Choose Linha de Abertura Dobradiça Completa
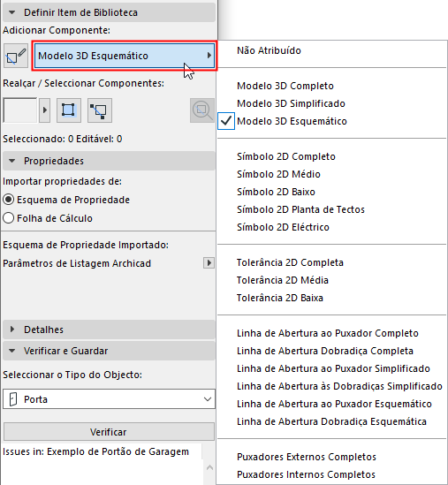The image size is (448, 485). coord(332,351)
